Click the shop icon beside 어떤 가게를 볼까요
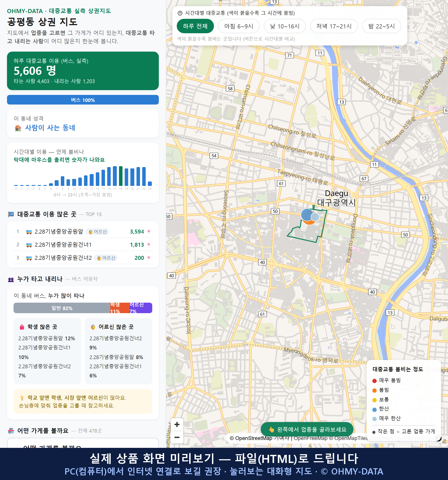 click(x=11, y=431)
